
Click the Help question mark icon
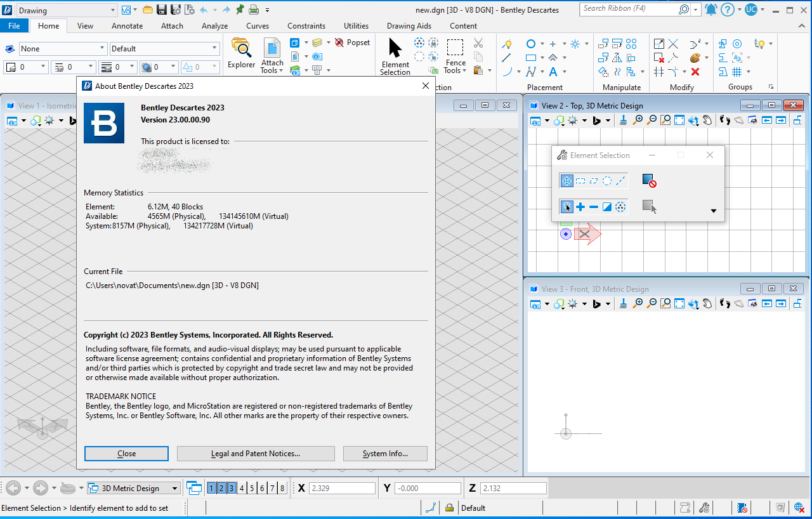coord(728,10)
